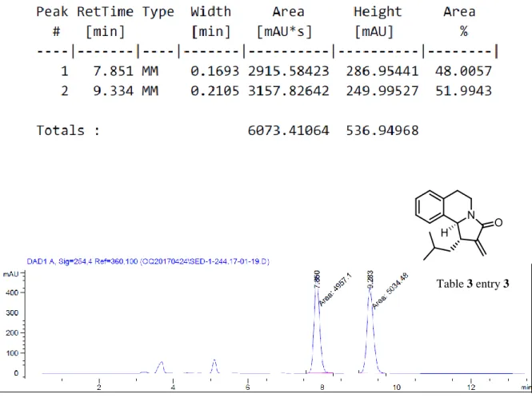Select area percent 48.0057
Image resolution: width=532 pixels, height=402 pixels.
[x=463, y=71]
